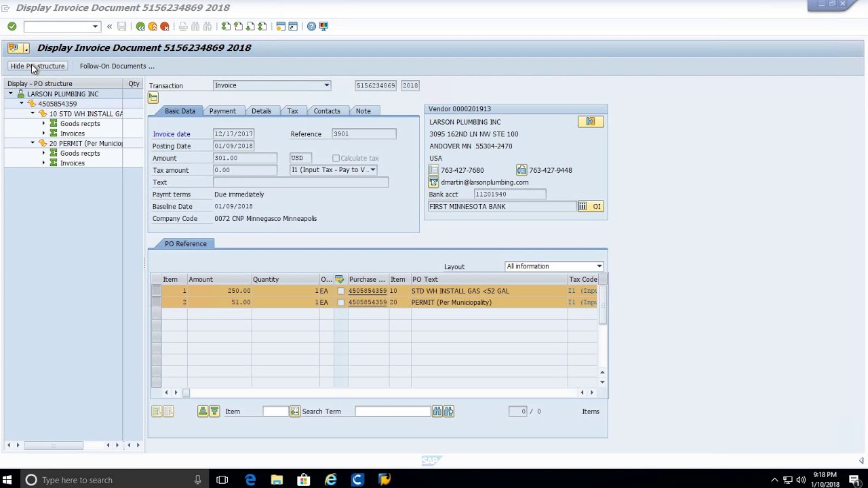Viewport: 868px width, 488px height.
Task: Click the Find binoculars toolbar icon
Action: (195, 26)
